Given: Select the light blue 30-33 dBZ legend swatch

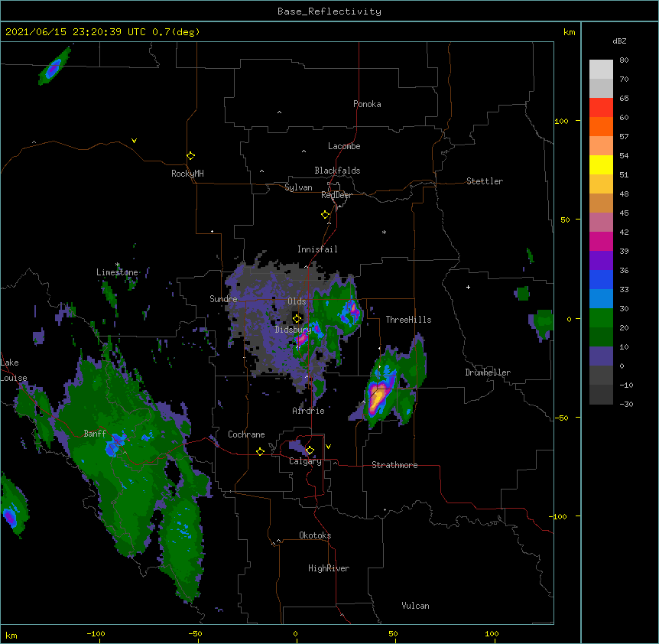Looking at the screenshot, I should (x=601, y=298).
